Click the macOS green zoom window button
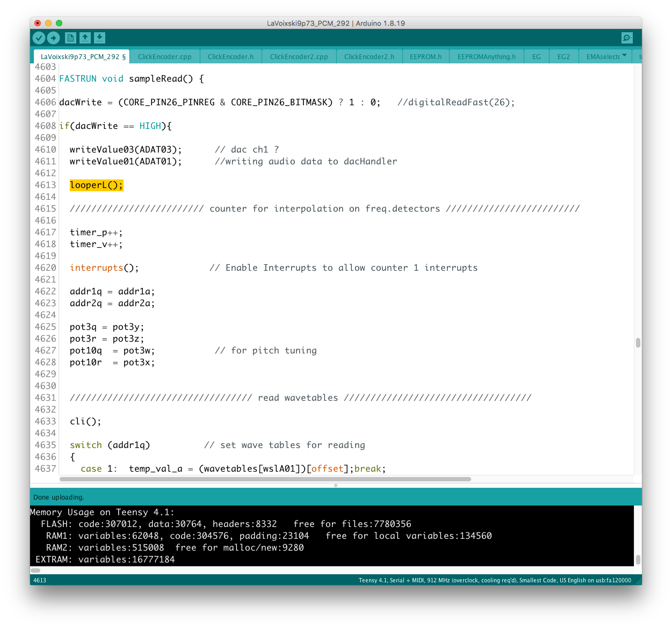Viewport: 672px width, 628px height. pos(59,23)
